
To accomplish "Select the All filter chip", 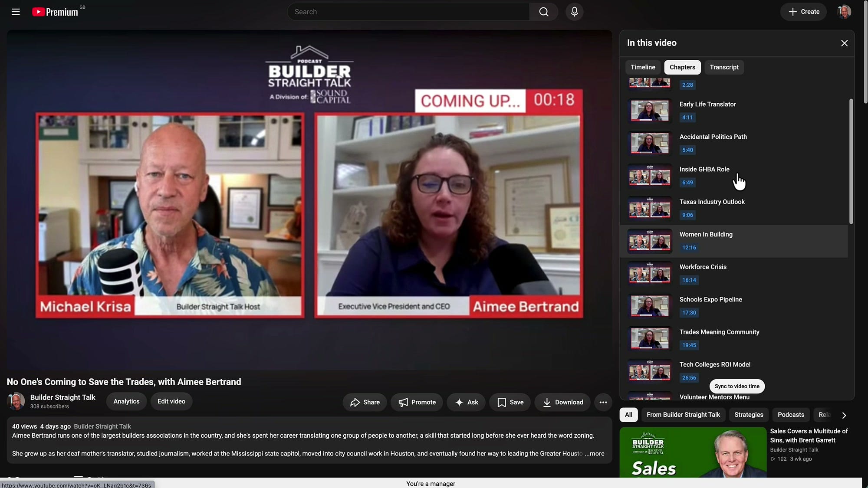I will (628, 415).
